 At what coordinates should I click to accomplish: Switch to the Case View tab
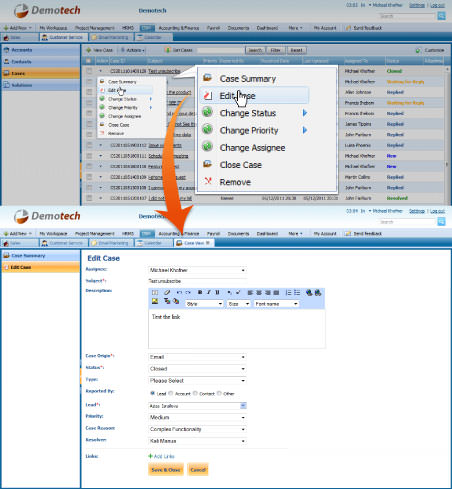point(194,243)
